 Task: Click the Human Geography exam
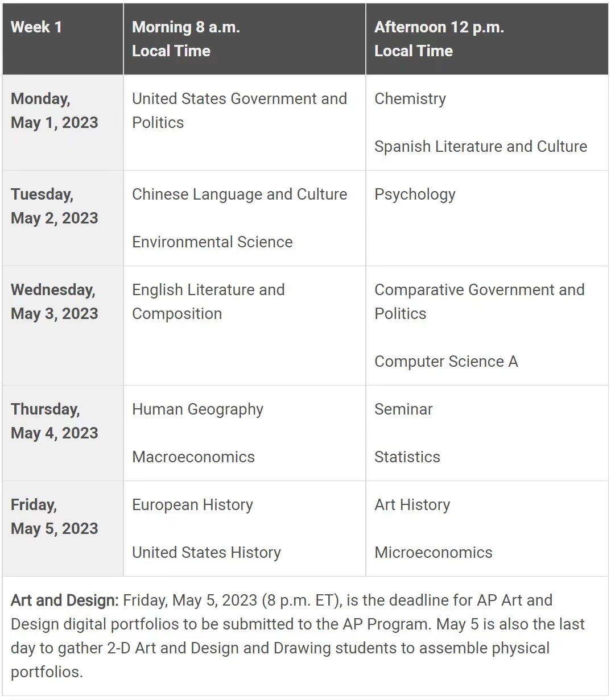(197, 409)
